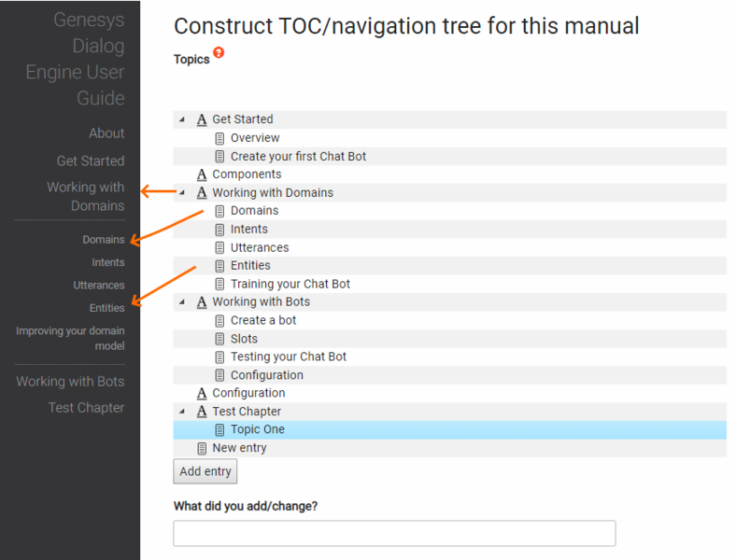Click the page icon beside Intents

tap(219, 230)
